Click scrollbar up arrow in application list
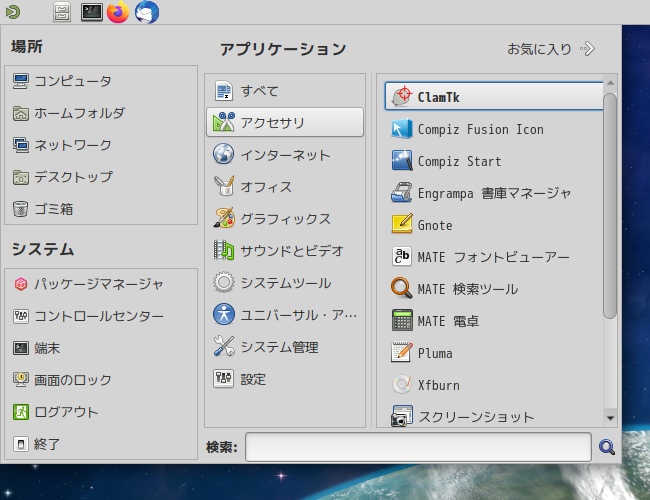The image size is (650, 500). tap(610, 83)
